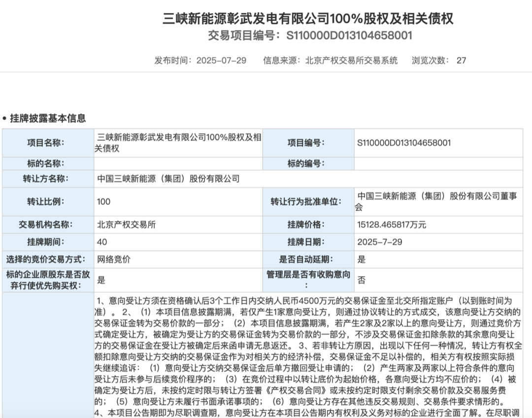This screenshot has height=418, width=532.
Task: Select the table value 北京产权交易所
Action: tap(126, 225)
